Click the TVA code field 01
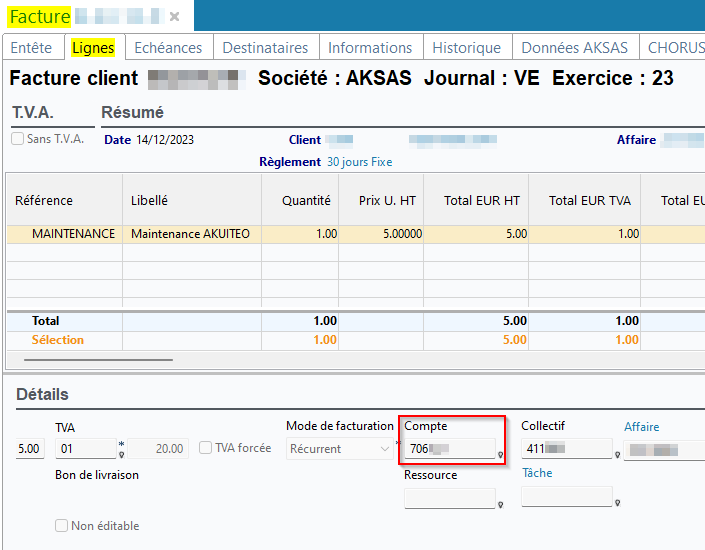The height and width of the screenshot is (550, 705). (x=86, y=449)
